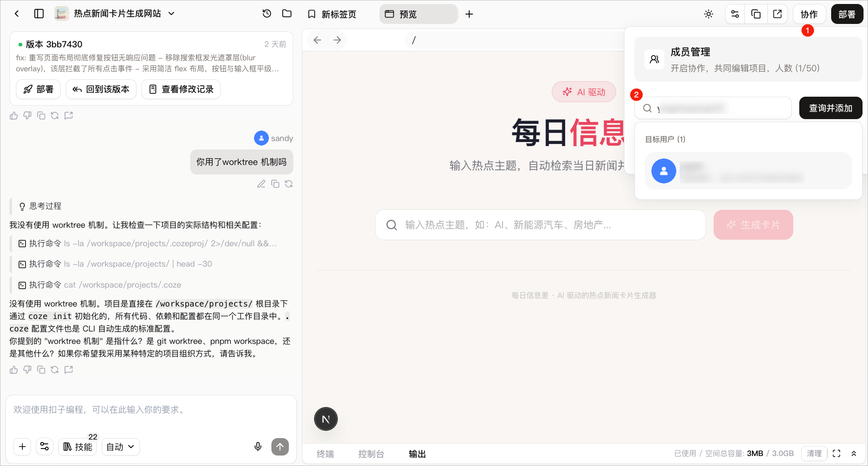868x466 pixels.
Task: Open the project files folder icon
Action: (287, 13)
